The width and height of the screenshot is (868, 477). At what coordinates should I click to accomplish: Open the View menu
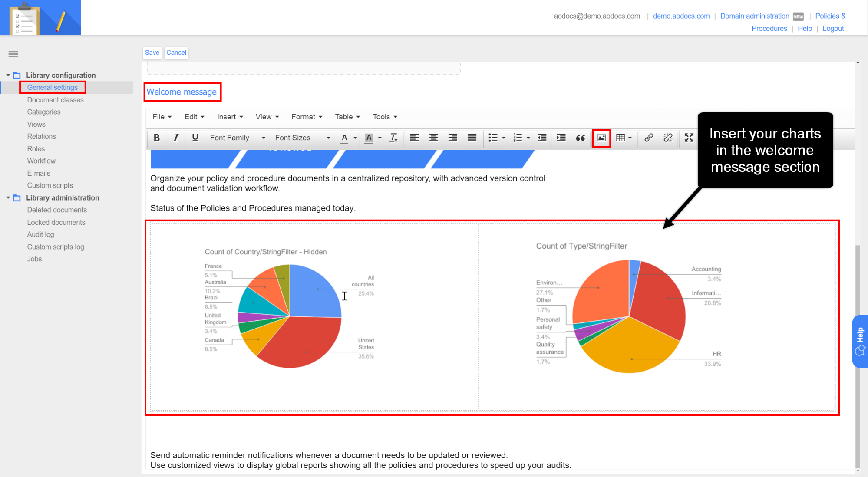[267, 117]
